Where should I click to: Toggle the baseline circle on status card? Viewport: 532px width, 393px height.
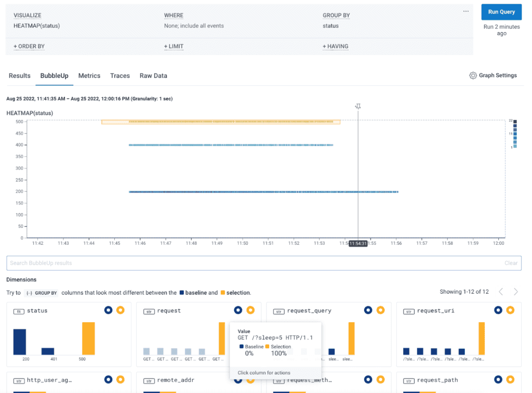108,310
